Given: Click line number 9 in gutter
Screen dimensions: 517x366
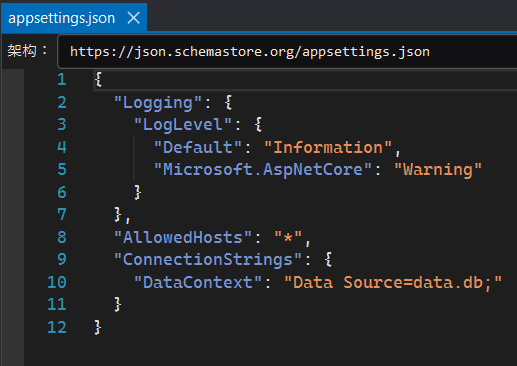Looking at the screenshot, I should pyautogui.click(x=62, y=259).
